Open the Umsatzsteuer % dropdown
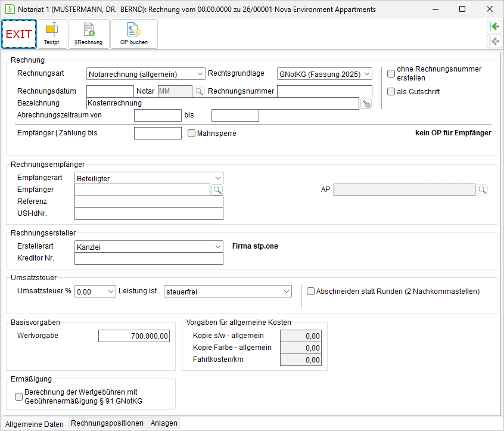504x431 pixels. (95, 292)
